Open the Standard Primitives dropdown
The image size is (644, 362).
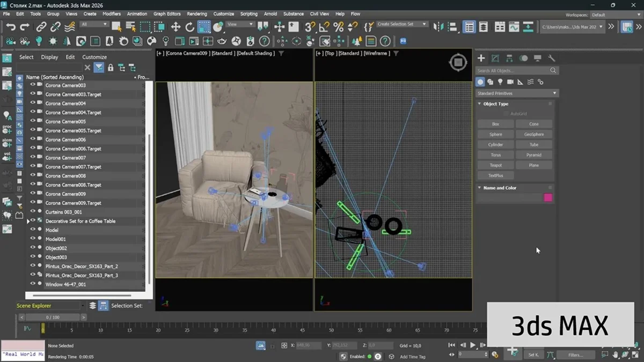[515, 93]
